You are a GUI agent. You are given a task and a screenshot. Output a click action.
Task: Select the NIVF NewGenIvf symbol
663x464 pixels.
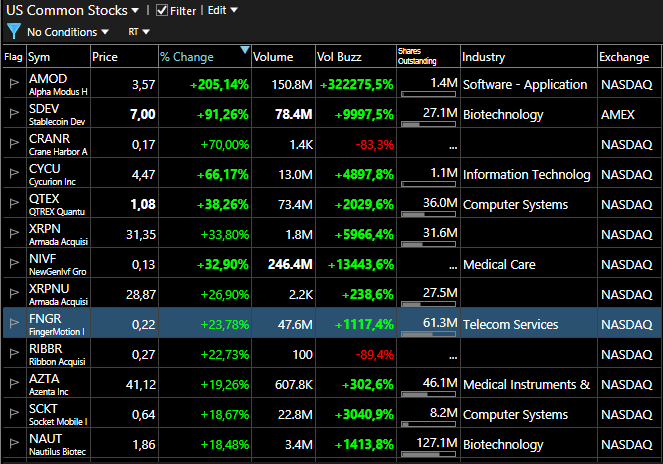pyautogui.click(x=58, y=264)
